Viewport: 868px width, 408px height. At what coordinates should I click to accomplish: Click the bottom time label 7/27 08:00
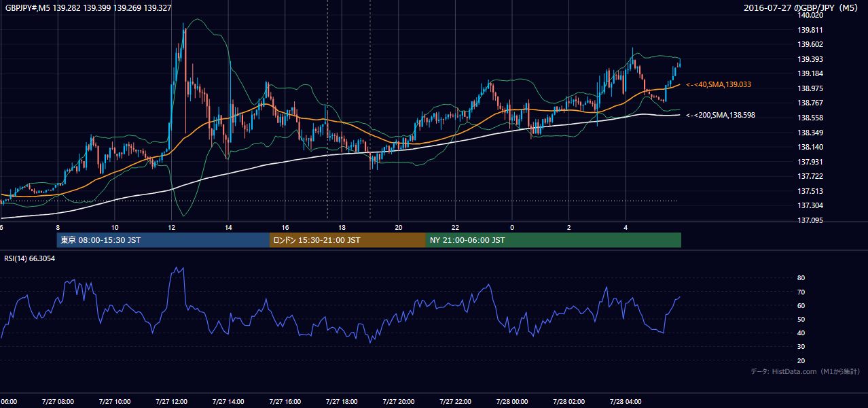click(57, 402)
